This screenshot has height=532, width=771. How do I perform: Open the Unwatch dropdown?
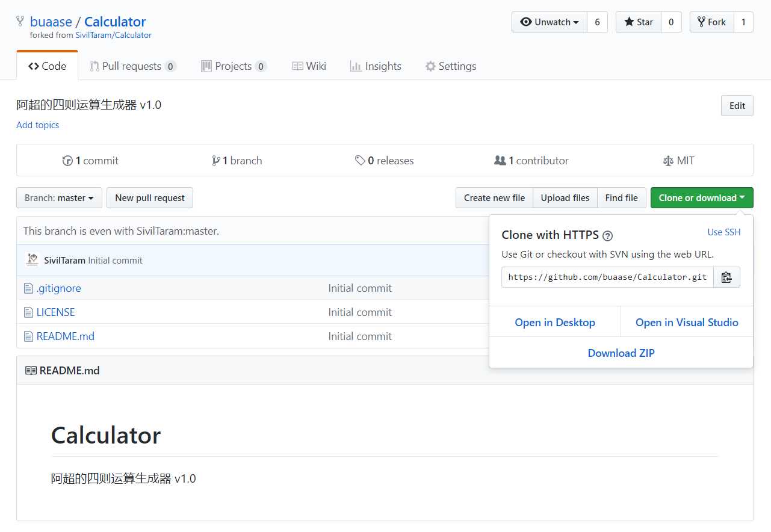pos(549,22)
